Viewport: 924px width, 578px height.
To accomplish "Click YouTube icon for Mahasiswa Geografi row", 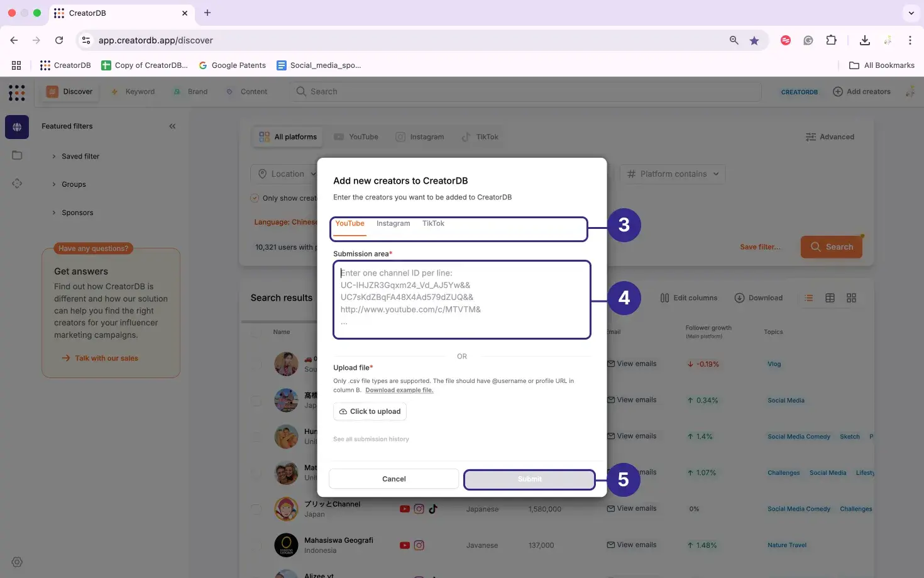I will (405, 545).
